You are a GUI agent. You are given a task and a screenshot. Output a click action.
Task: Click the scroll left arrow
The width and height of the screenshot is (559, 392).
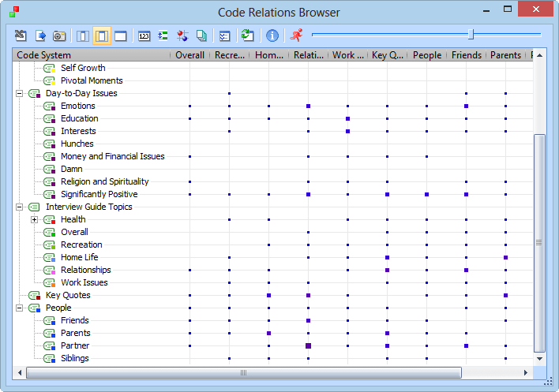pos(20,373)
